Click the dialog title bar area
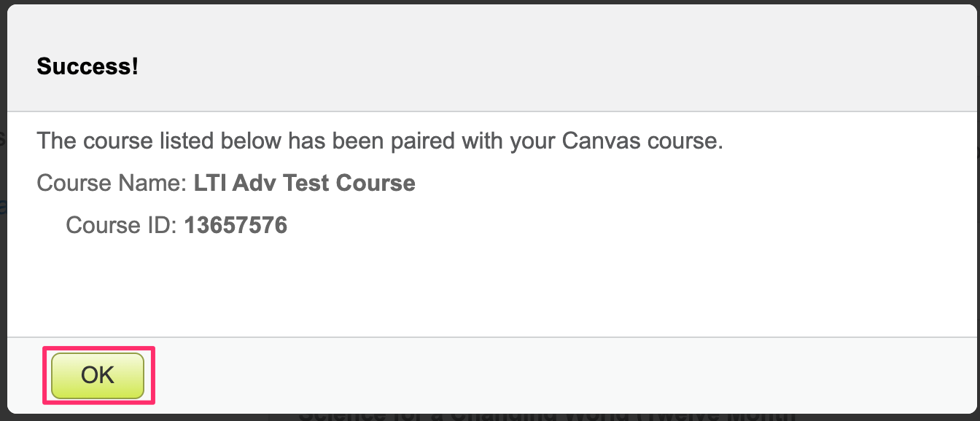This screenshot has width=980, height=421. pos(489,57)
